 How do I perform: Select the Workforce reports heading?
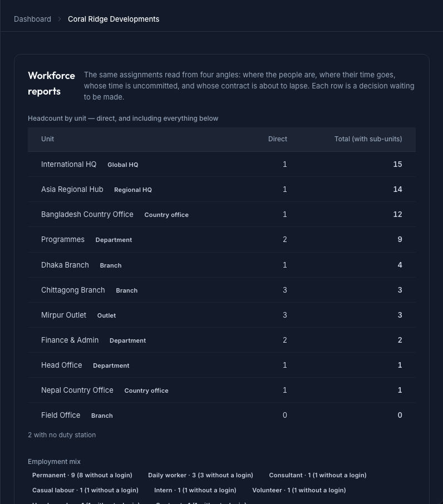pos(51,83)
